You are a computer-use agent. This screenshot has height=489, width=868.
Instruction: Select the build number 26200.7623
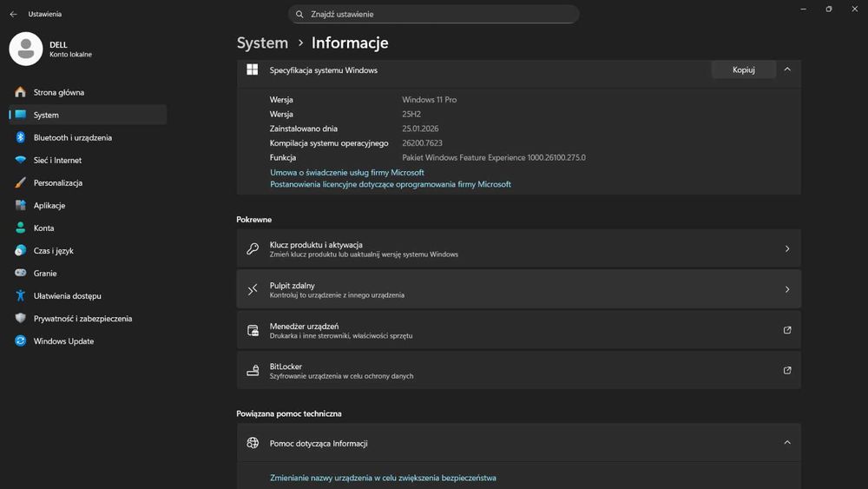coord(422,143)
